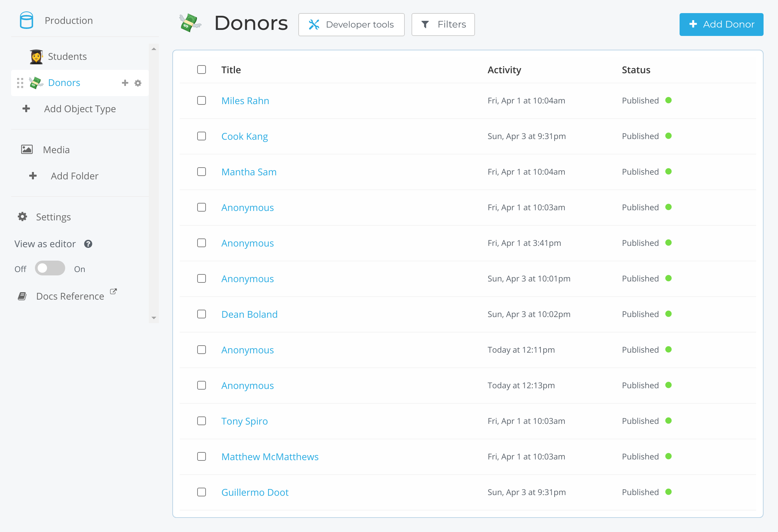This screenshot has height=532, width=778.
Task: Tick the Dean Boland row checkbox
Action: tap(202, 314)
